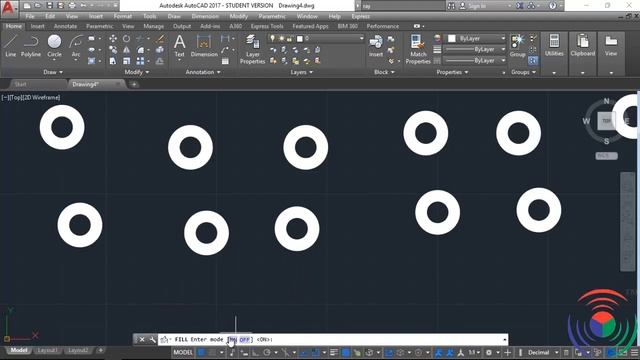Viewport: 640px width, 360px height.
Task: Expand the Annotation panel
Action: point(203,72)
